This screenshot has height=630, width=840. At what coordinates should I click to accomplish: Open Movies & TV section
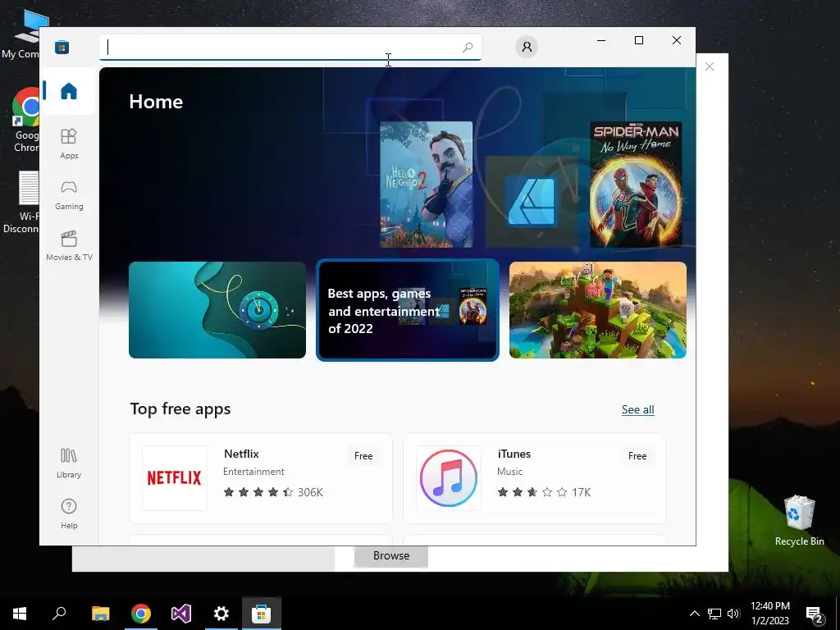coord(69,246)
